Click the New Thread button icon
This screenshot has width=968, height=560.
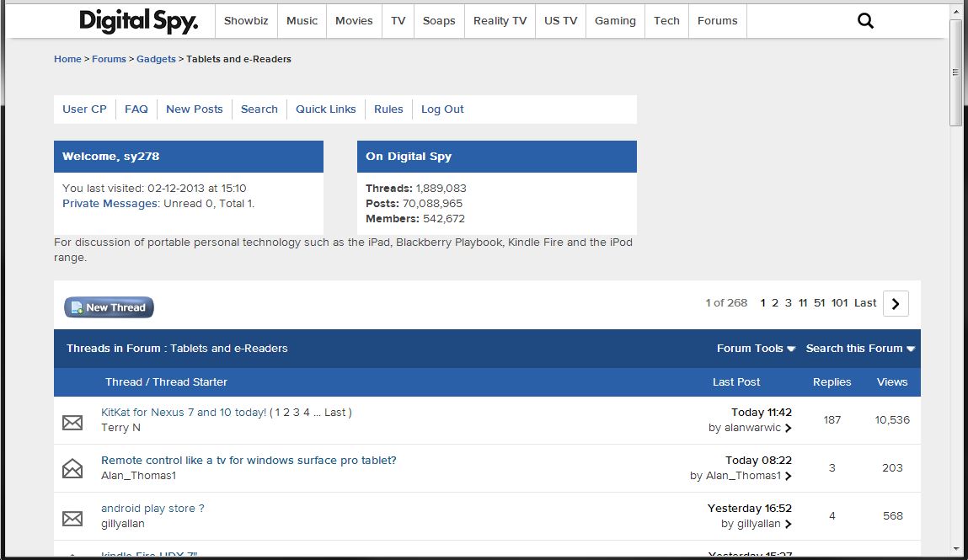click(x=77, y=307)
